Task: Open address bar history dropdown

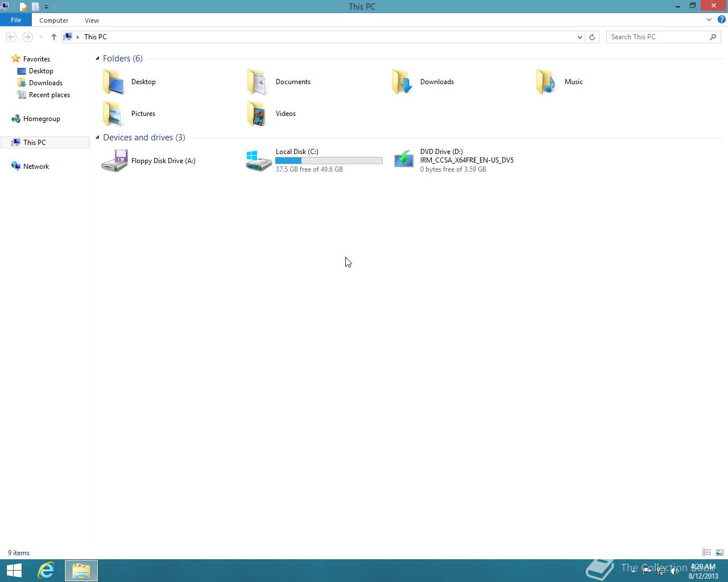Action: pyautogui.click(x=580, y=37)
